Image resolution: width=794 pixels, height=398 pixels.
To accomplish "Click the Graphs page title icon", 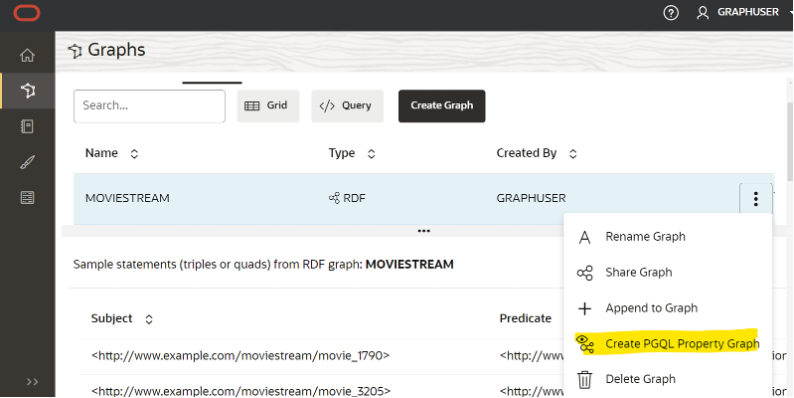I will click(x=75, y=51).
